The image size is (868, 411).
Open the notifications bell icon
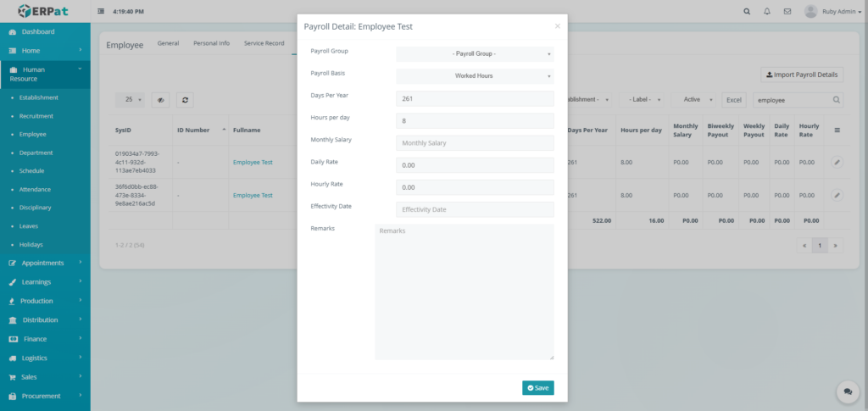767,12
